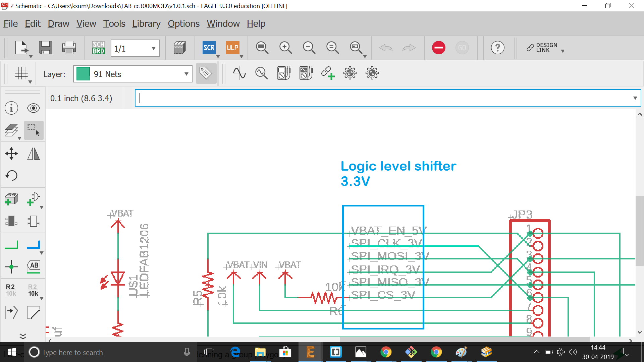
Task: Select the Mirror tool
Action: (x=34, y=154)
